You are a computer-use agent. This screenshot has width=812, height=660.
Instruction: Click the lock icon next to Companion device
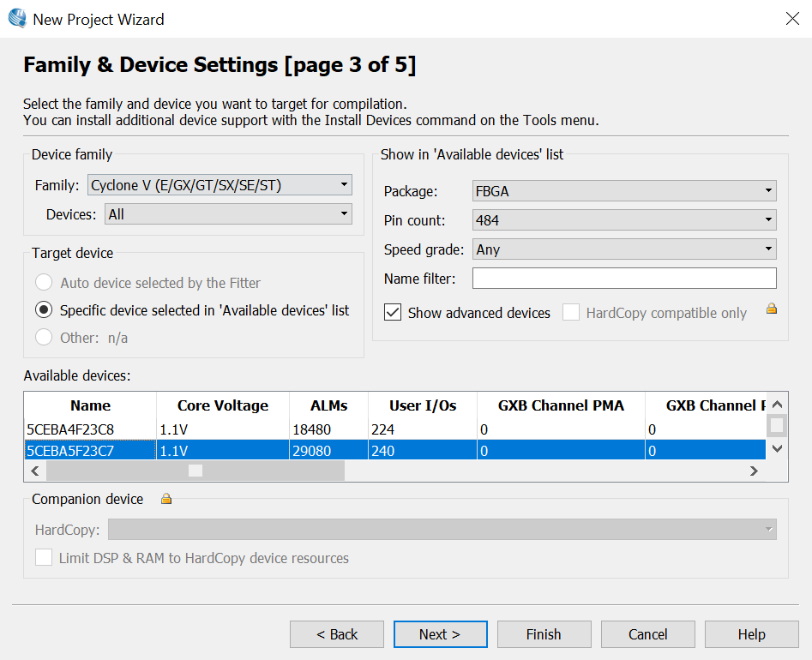coord(166,499)
